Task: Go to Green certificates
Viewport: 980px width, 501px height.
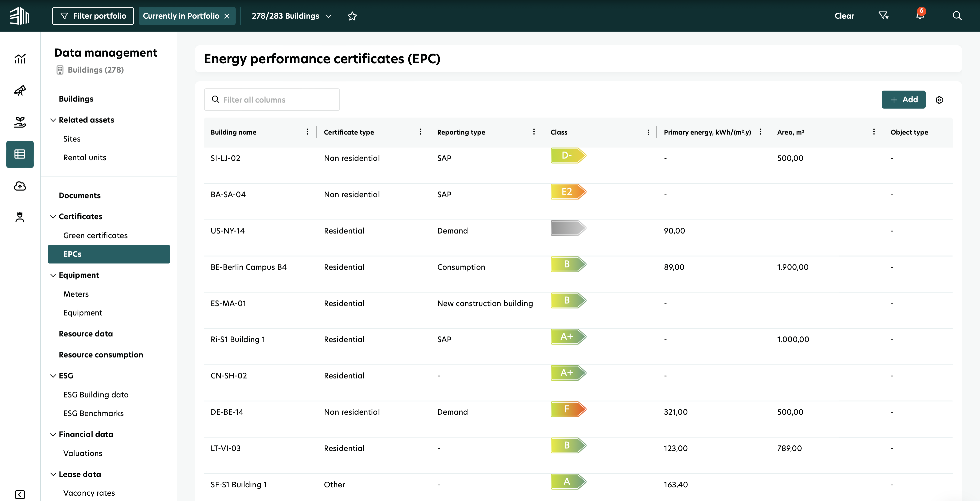Action: (x=95, y=235)
